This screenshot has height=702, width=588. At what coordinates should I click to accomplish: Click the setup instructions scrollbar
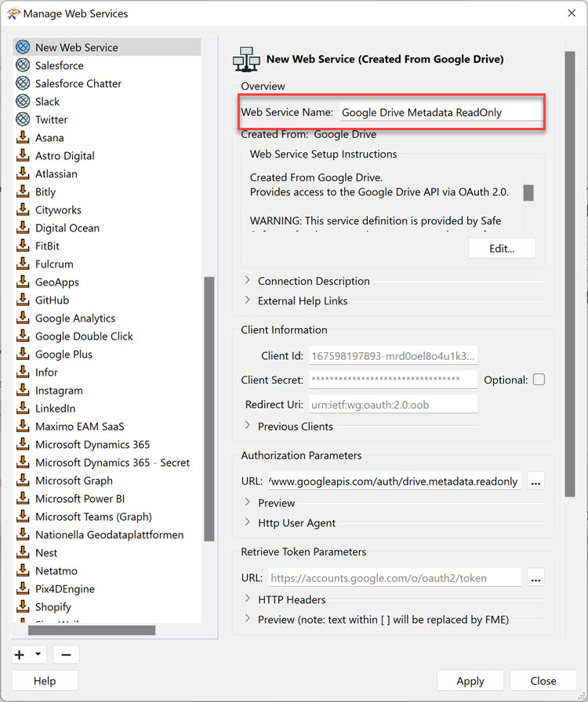[528, 193]
